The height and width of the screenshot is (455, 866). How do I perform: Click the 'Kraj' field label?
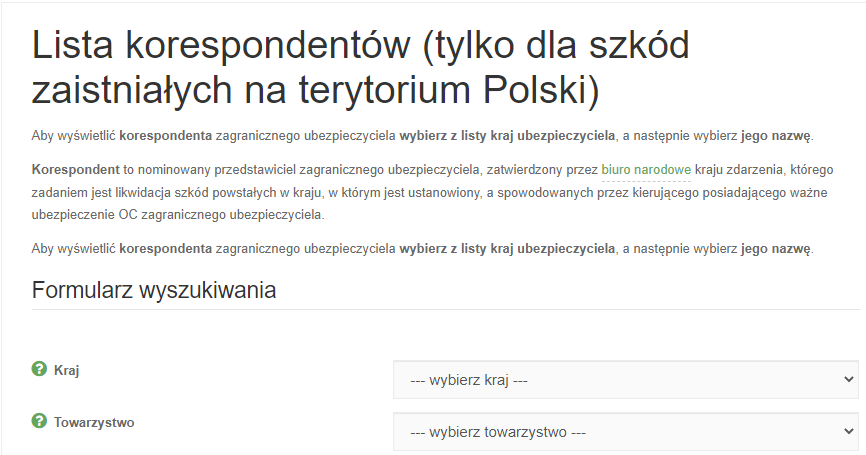[66, 370]
